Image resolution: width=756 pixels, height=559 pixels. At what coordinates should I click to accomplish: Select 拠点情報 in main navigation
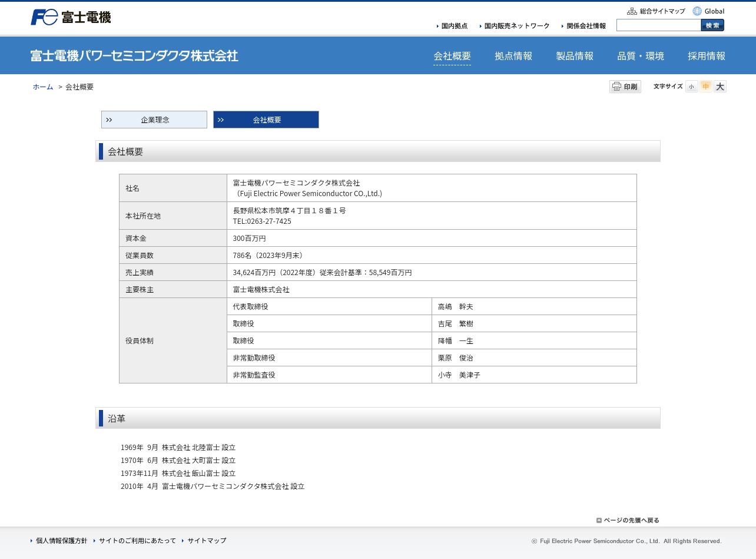click(513, 56)
